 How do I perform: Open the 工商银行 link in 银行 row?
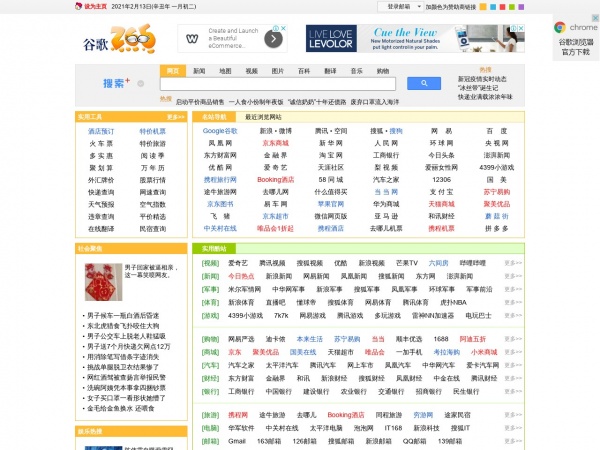point(241,391)
